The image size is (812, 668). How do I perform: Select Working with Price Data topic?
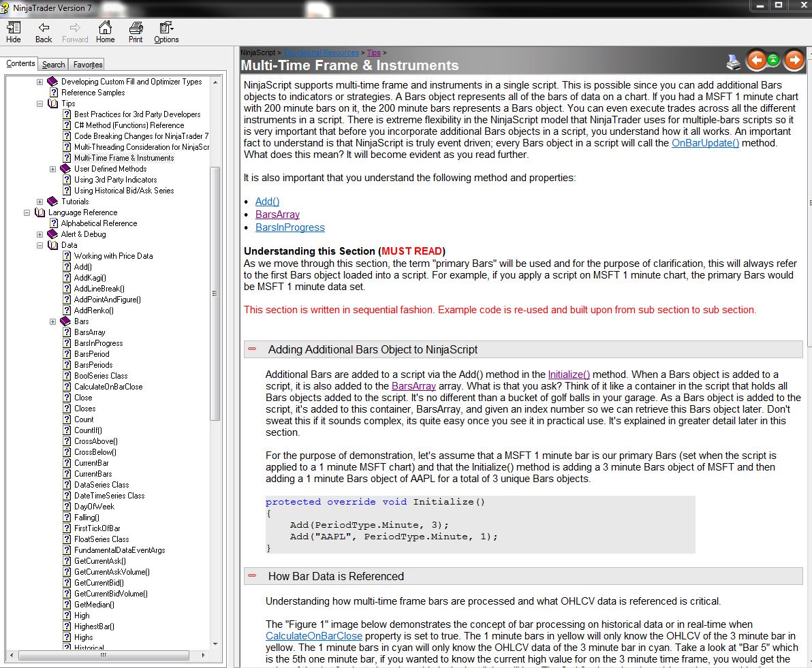[x=113, y=255]
